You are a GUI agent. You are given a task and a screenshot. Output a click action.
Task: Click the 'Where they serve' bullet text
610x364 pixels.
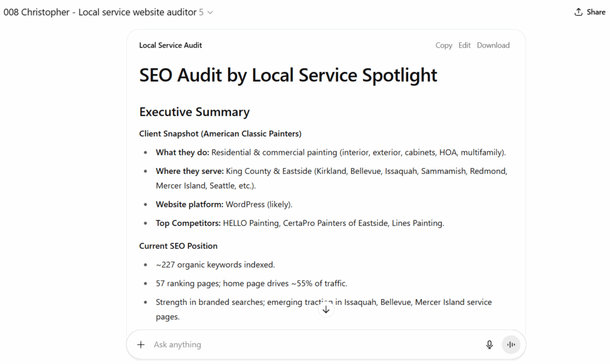(331, 171)
